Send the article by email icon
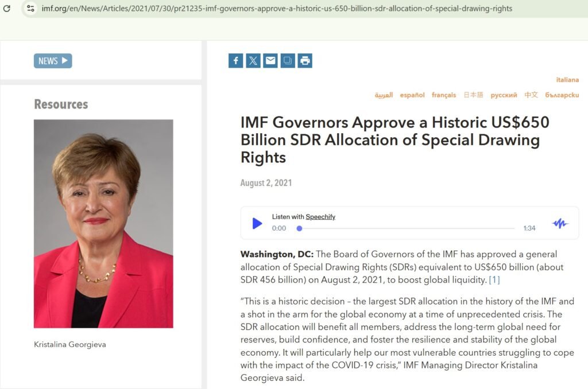This screenshot has width=588, height=389. pos(270,61)
